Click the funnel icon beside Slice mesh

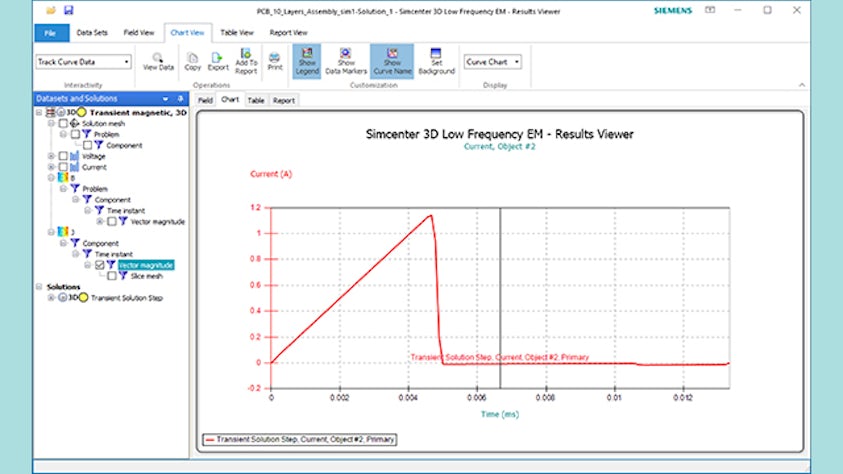(123, 276)
